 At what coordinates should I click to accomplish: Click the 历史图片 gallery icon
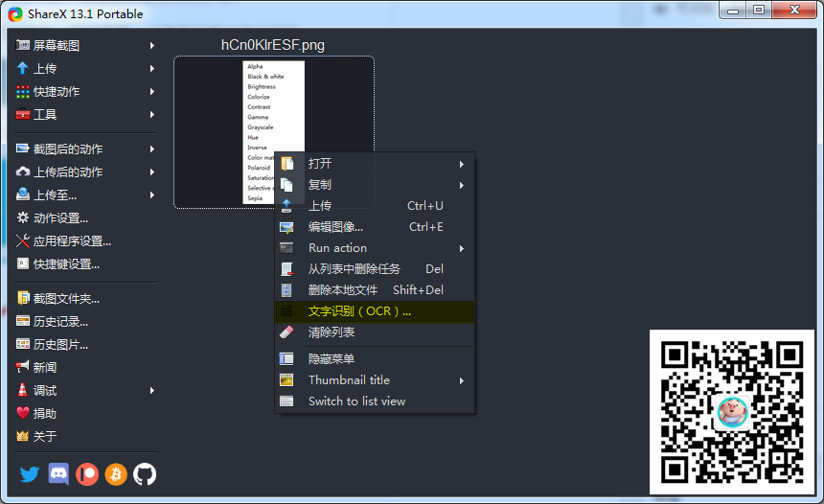click(23, 344)
